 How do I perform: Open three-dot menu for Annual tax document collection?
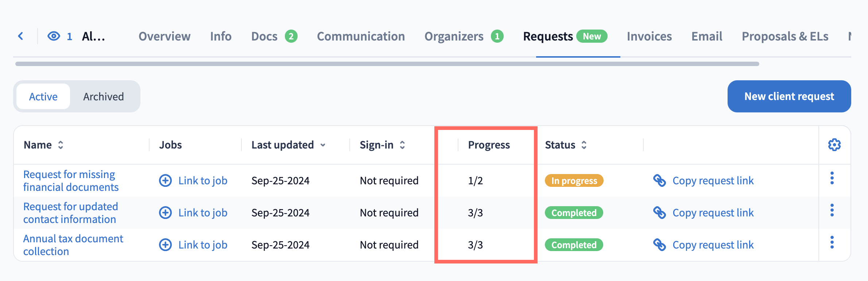pyautogui.click(x=832, y=242)
